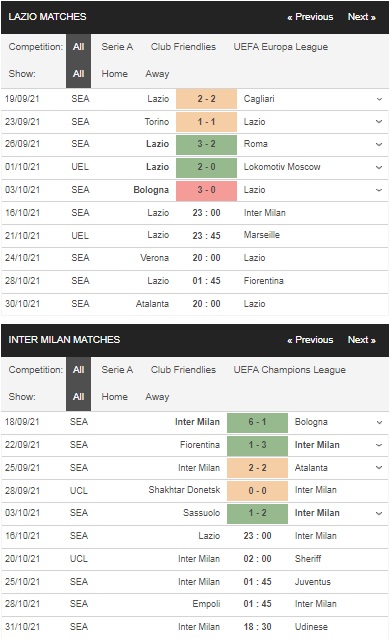Select Club Friendlies filter for Inter Milan
Image resolution: width=391 pixels, height=639 pixels.
point(183,370)
